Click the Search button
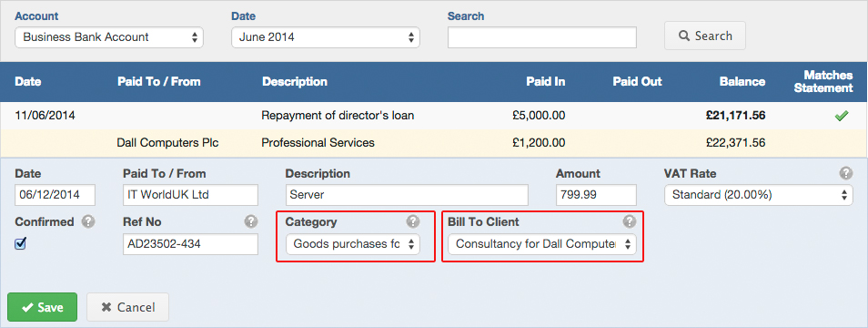 (x=705, y=36)
